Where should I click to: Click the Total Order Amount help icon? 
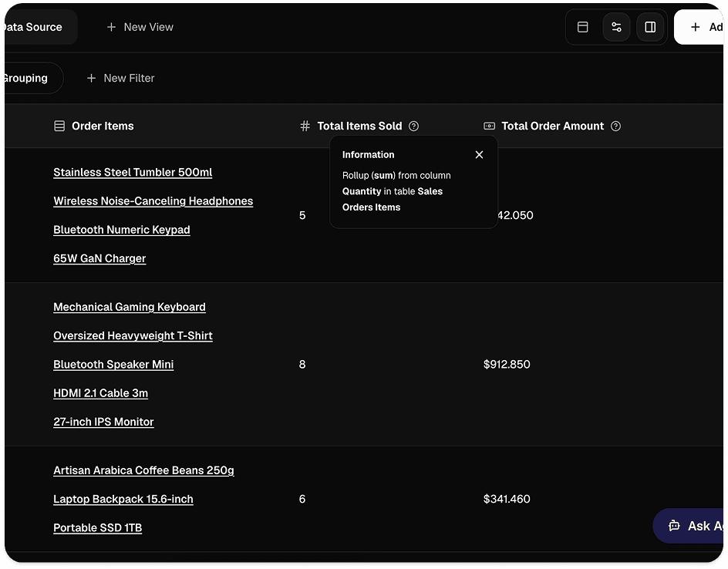coord(615,126)
